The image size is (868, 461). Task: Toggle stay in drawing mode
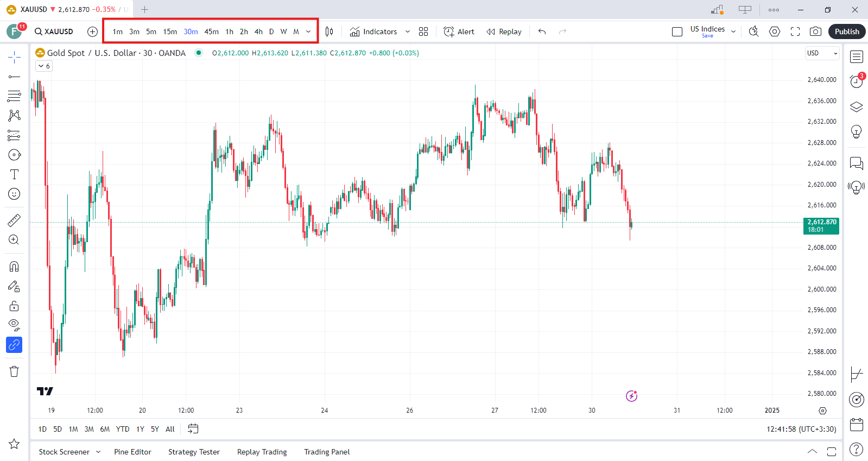14,286
